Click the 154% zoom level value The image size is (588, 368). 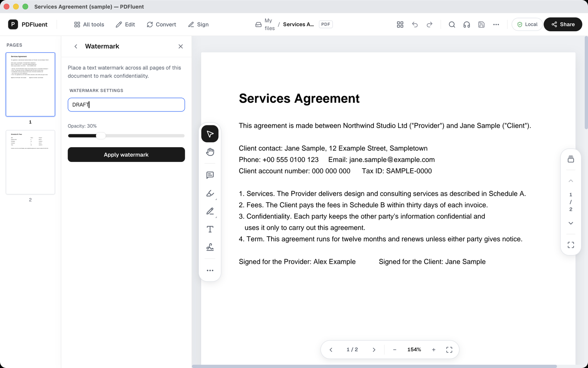(414, 350)
